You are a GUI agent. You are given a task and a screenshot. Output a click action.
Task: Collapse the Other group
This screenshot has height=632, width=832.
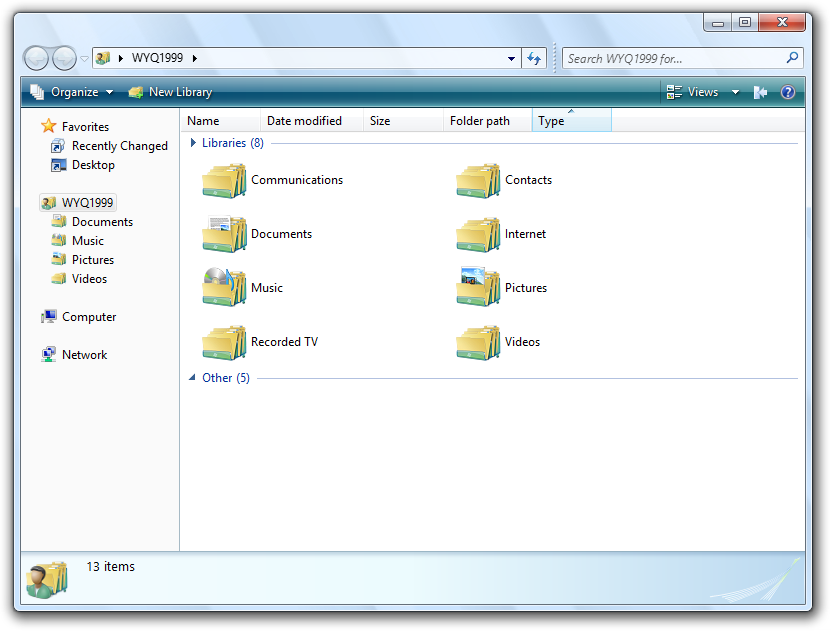(193, 378)
